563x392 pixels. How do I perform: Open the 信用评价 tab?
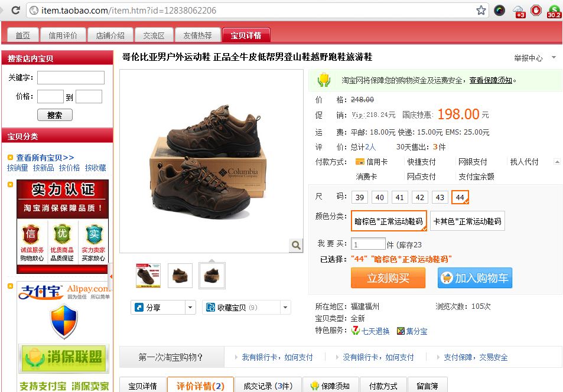(x=63, y=35)
